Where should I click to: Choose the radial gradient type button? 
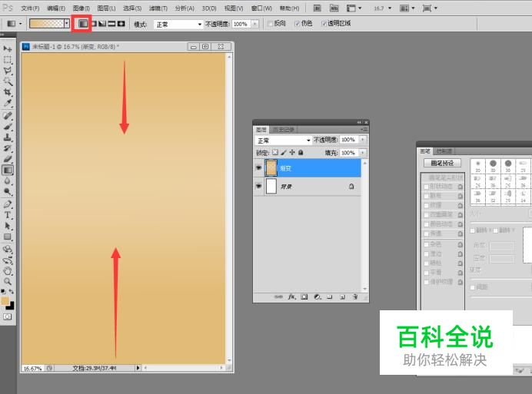point(94,23)
